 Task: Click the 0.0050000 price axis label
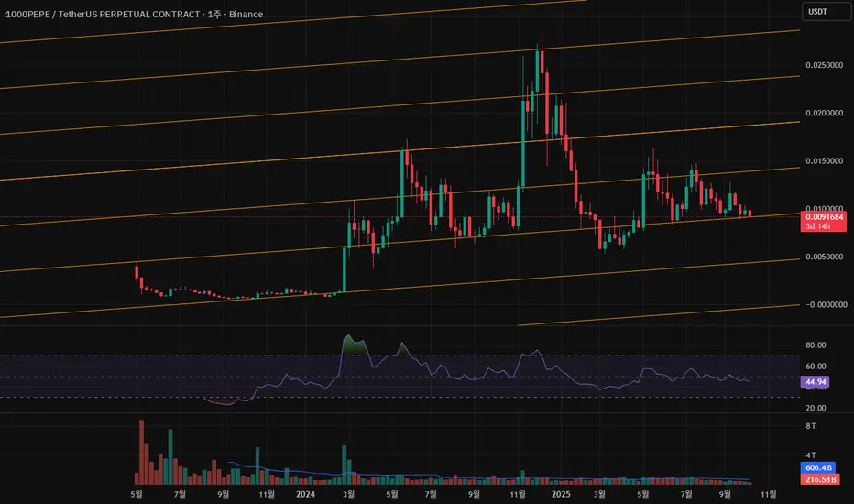[824, 257]
